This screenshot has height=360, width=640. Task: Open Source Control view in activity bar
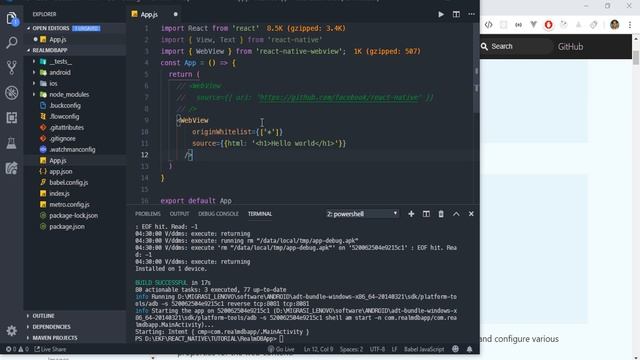click(x=12, y=67)
